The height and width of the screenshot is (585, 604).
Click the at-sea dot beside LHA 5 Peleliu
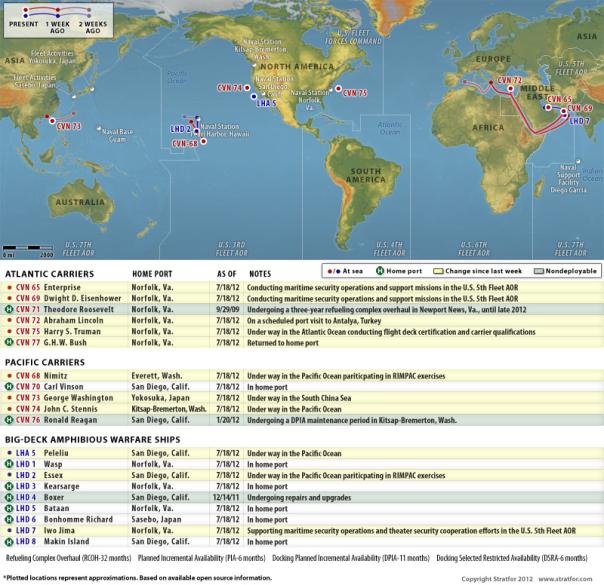pos(9,453)
